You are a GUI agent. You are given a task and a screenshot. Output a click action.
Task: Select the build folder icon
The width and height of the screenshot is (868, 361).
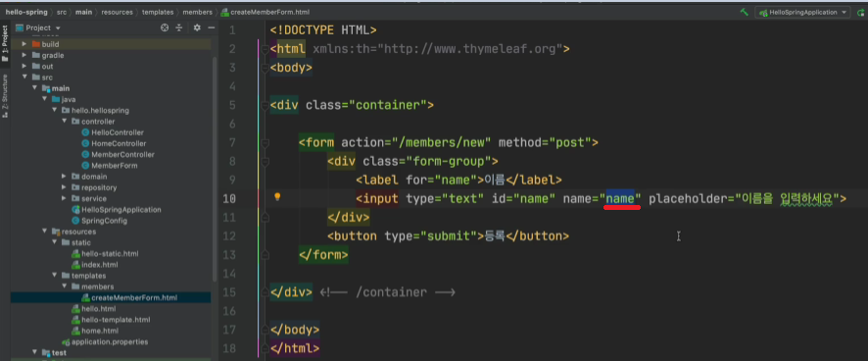[36, 44]
